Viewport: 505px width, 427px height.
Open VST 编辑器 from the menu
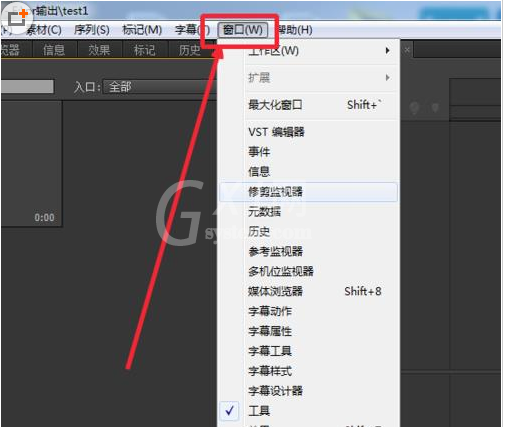[x=308, y=132]
